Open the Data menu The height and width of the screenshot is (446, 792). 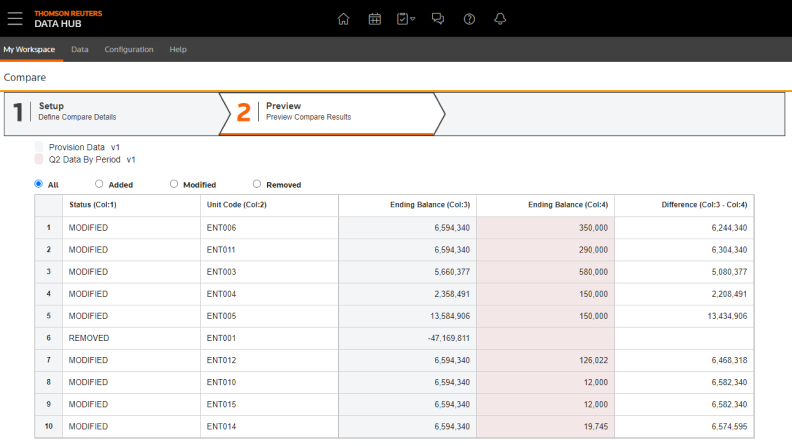(80, 49)
